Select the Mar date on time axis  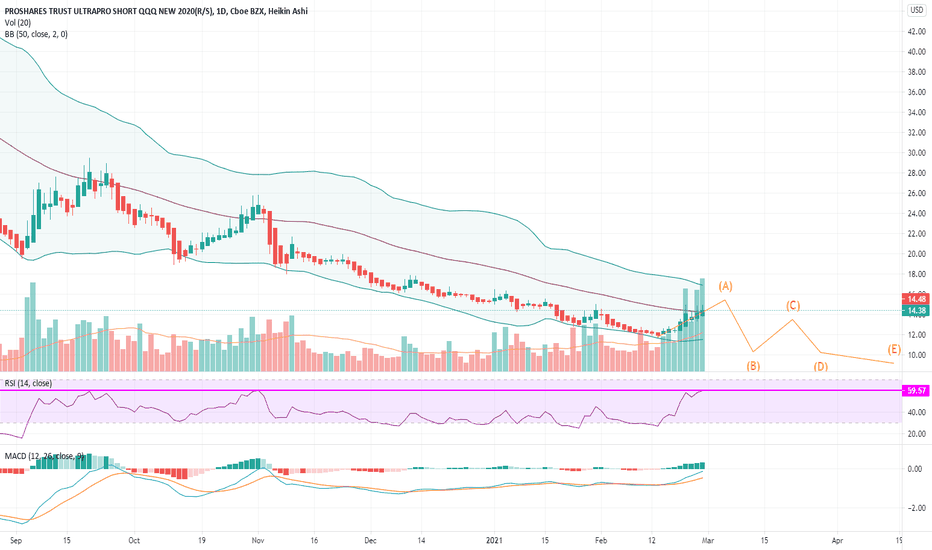click(707, 540)
